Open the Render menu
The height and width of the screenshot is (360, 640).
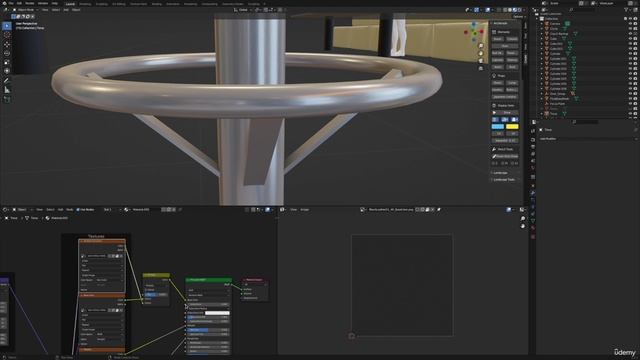(x=30, y=3)
